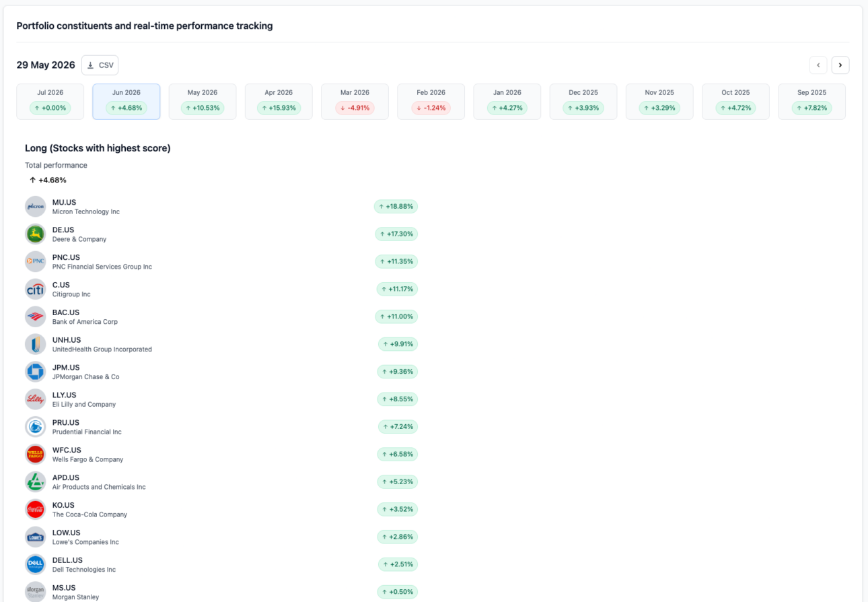Click the UNH.US ticker symbol
Viewport: 868px width, 602px height.
(67, 340)
